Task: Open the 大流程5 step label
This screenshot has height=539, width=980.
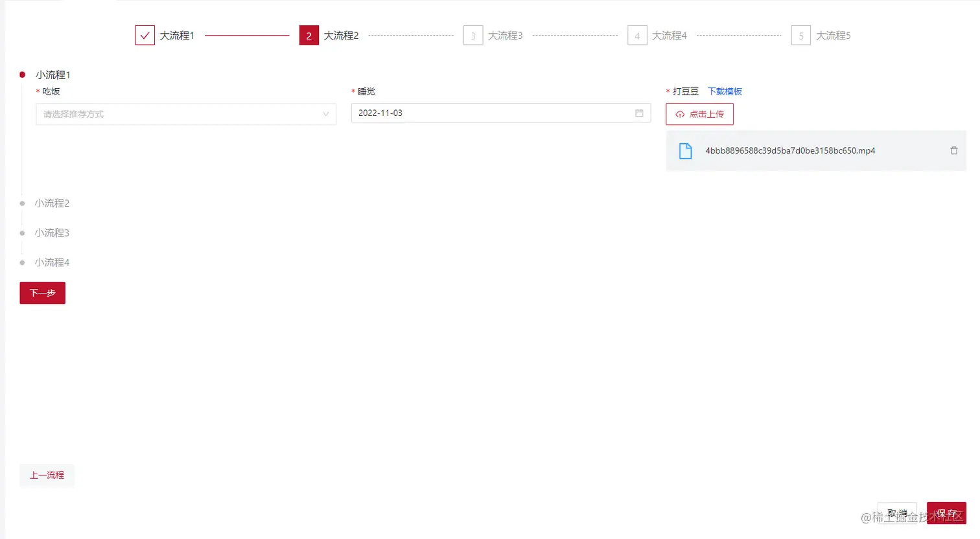Action: (x=833, y=36)
